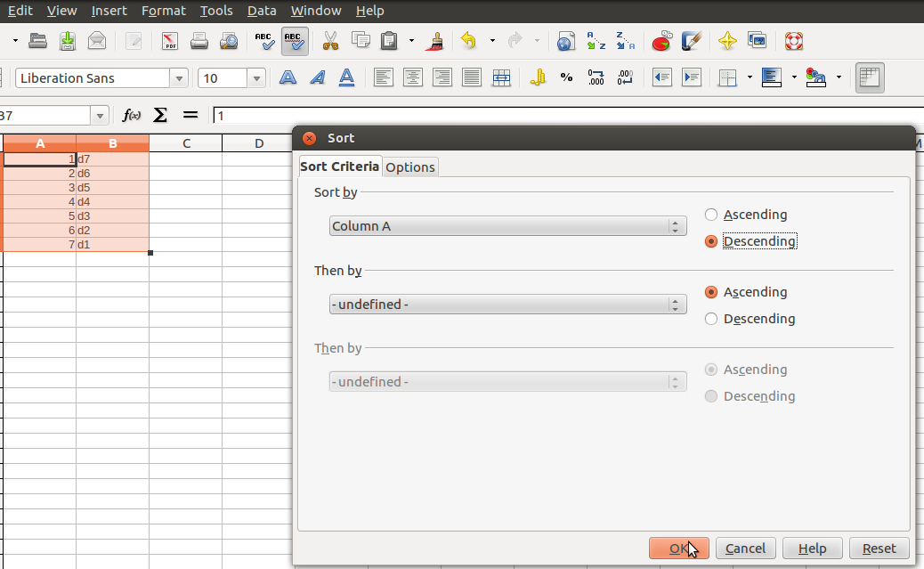Apply Italic formatting icon

tap(317, 77)
